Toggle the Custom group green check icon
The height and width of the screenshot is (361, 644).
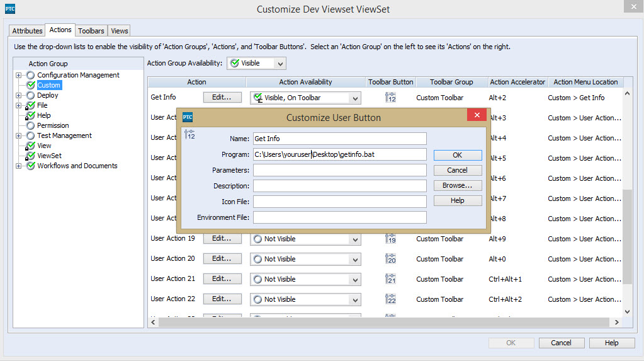click(x=30, y=85)
